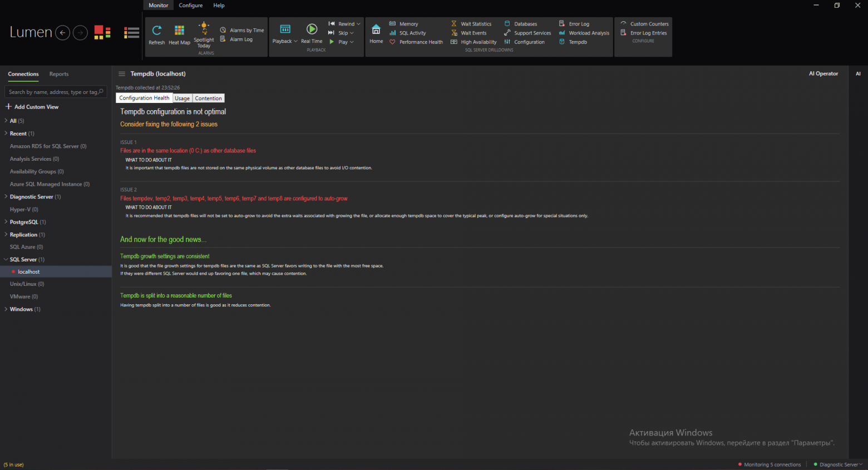Viewport: 868px width, 470px height.
Task: Open the Databases drilldown
Action: [x=521, y=24]
